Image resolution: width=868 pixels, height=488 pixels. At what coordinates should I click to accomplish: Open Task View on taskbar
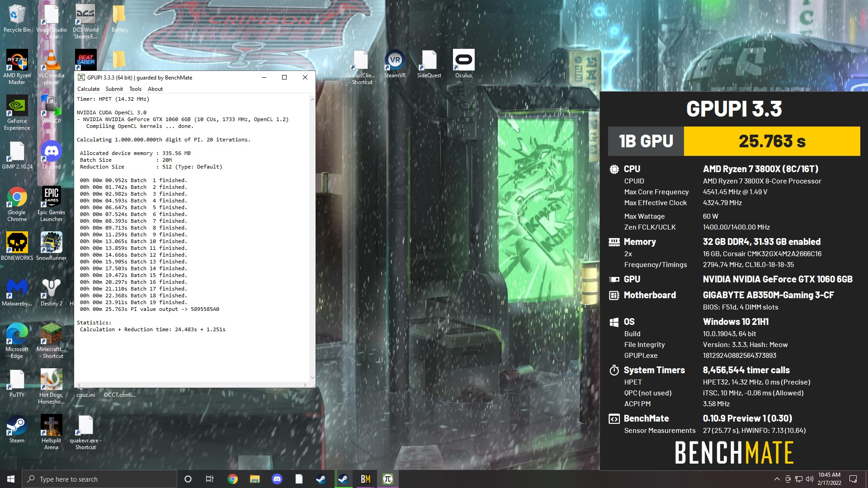tap(210, 479)
